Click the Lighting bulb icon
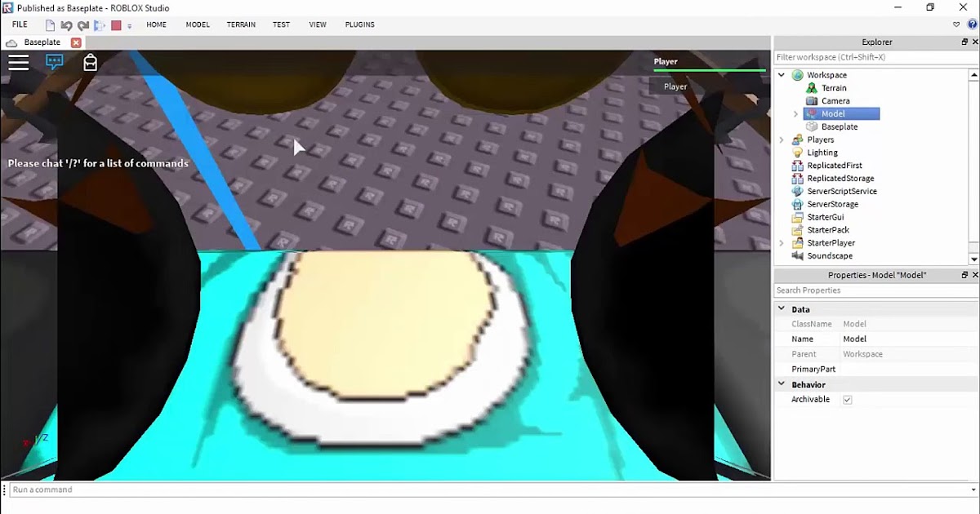Viewport: 980px width, 514px height. click(x=798, y=153)
